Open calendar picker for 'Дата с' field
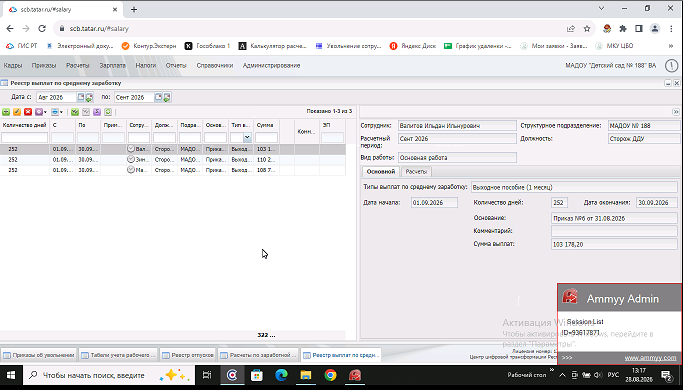Screen dimensions: 683x390 pyautogui.click(x=81, y=97)
